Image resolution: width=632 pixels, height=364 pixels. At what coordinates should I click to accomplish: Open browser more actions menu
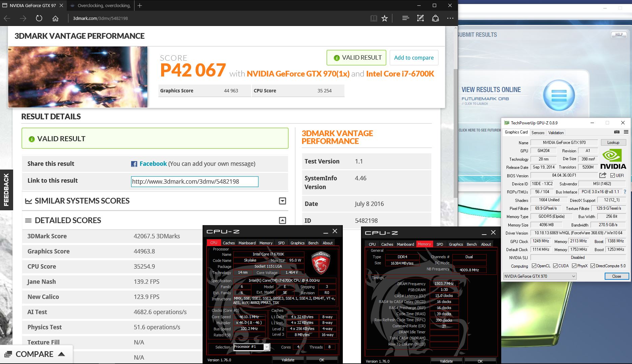pos(450,18)
